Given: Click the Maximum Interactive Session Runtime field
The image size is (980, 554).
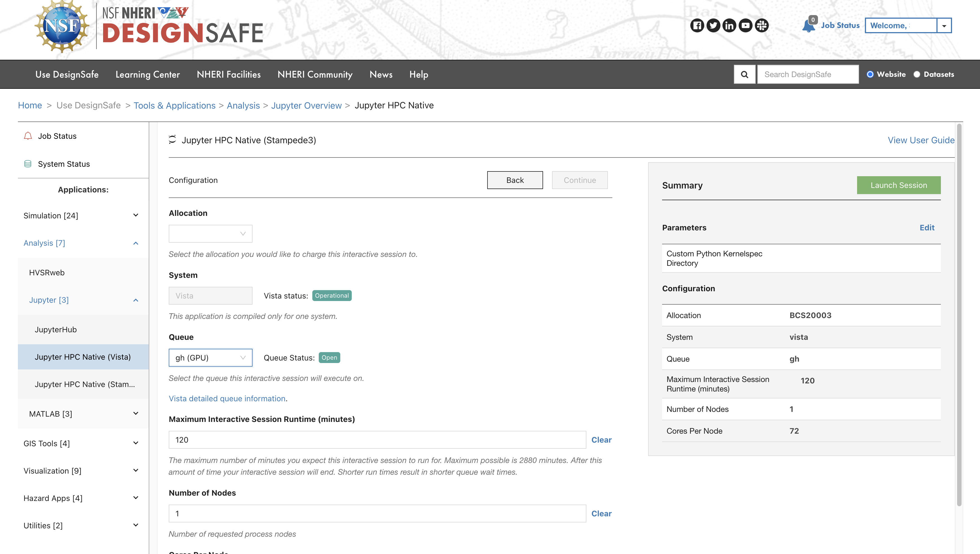Looking at the screenshot, I should (x=377, y=440).
